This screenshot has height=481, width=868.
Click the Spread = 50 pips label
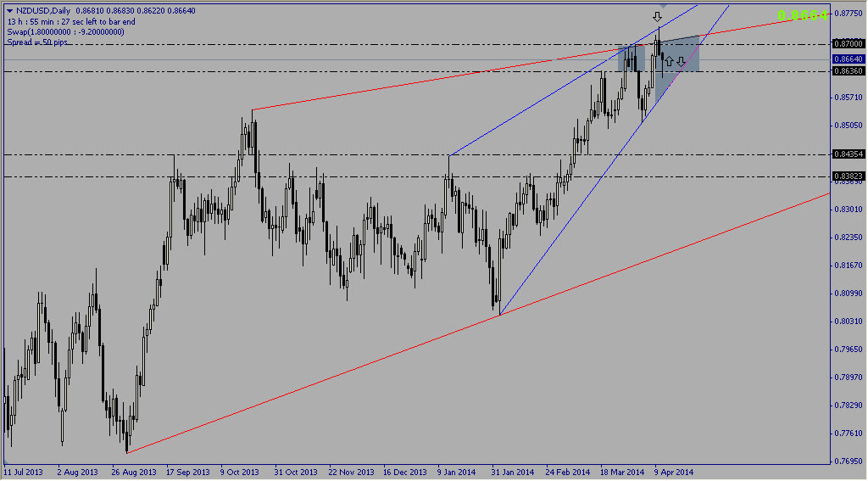[x=38, y=41]
